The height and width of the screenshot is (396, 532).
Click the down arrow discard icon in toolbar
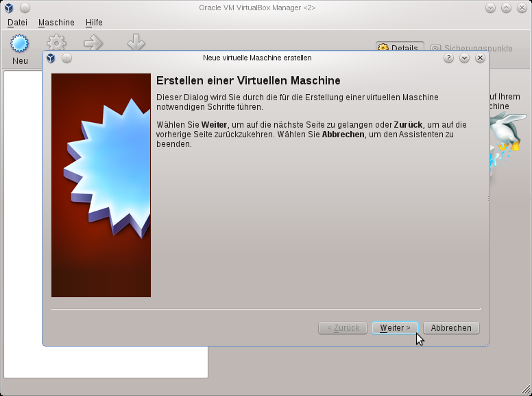tap(136, 42)
